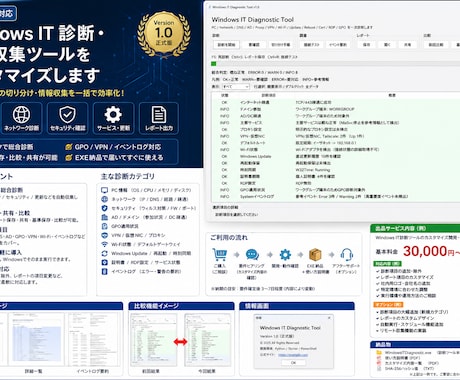Viewport: 460px width, 380px height.
Task: Close the information dialog with X
Action: click(329, 318)
